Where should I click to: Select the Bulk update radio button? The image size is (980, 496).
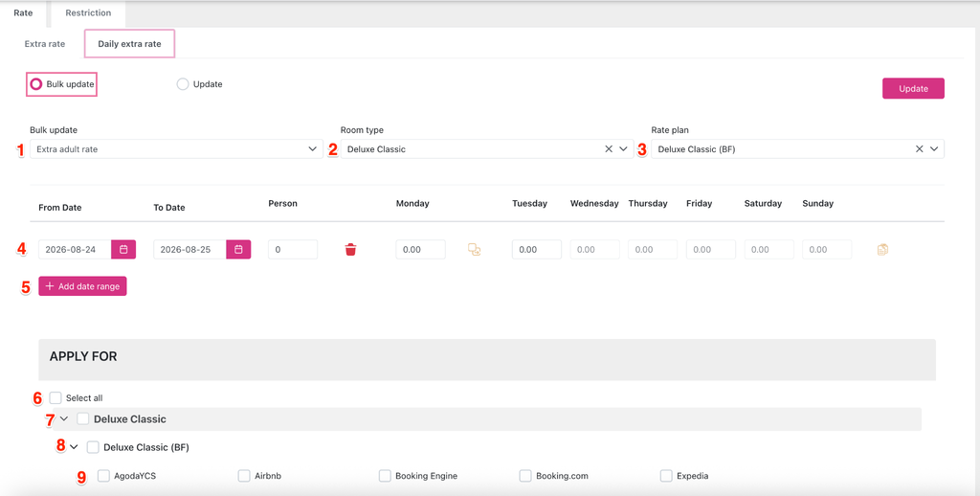coord(36,84)
